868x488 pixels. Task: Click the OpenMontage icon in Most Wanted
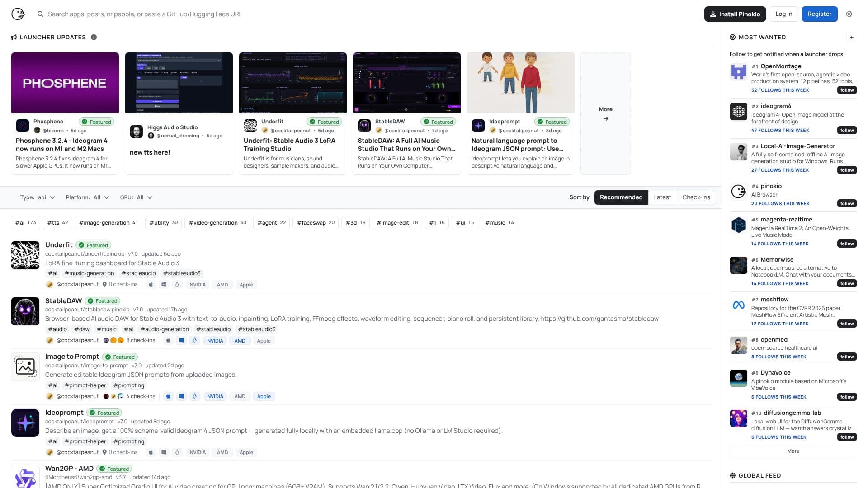tap(739, 71)
